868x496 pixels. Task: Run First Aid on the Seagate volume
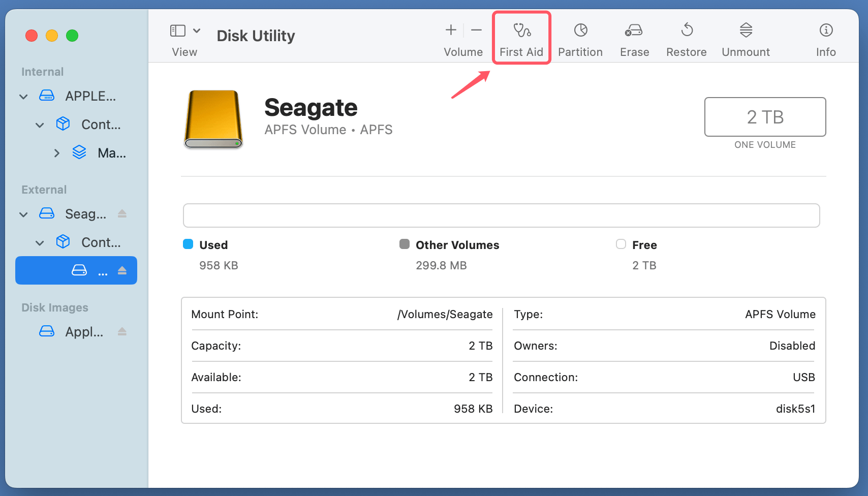521,38
